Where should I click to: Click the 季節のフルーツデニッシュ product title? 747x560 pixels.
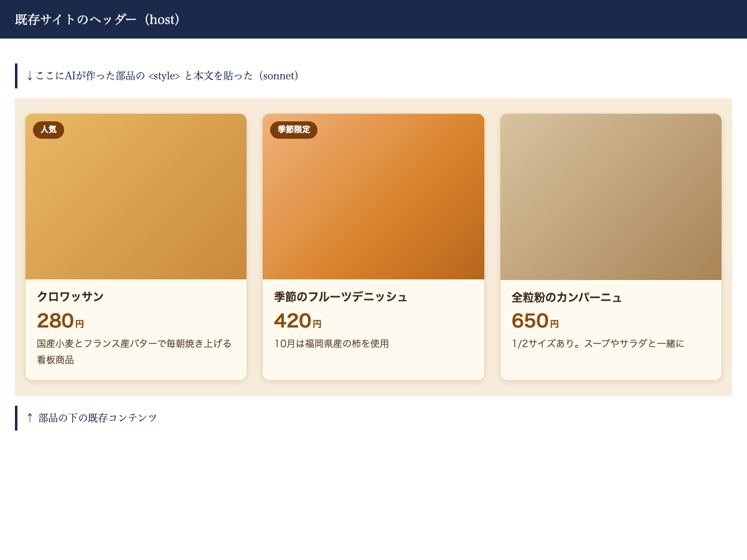(341, 297)
